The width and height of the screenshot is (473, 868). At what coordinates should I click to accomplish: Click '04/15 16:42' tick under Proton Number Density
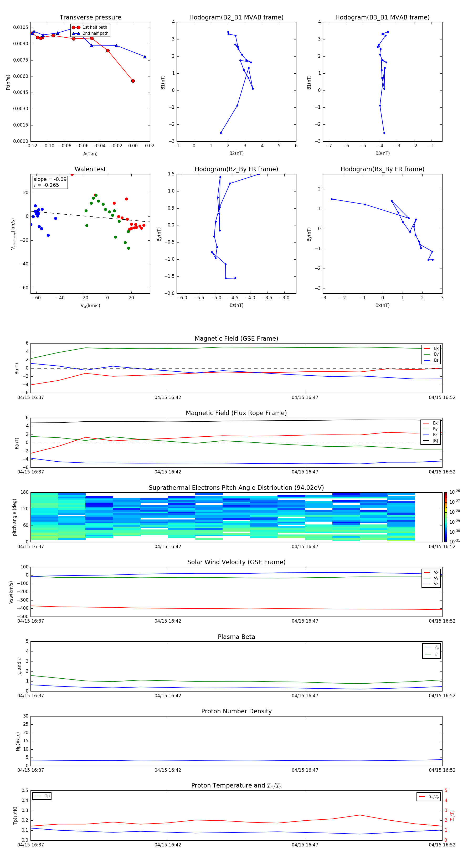[168, 770]
